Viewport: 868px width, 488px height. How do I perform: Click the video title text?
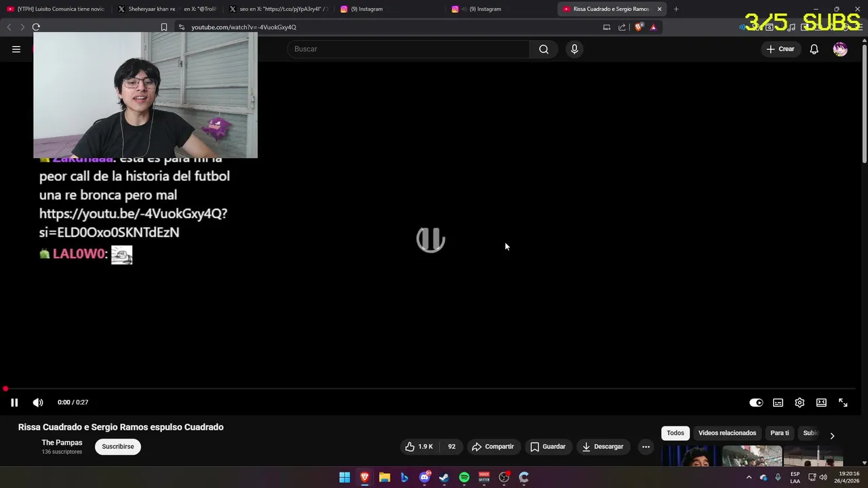[121, 427]
